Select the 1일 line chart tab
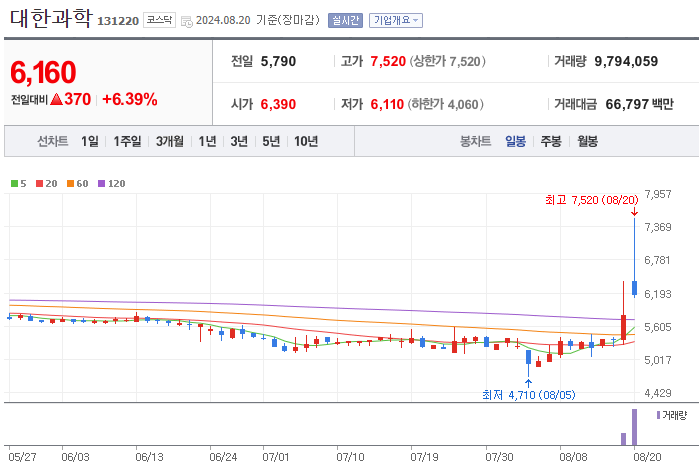The width and height of the screenshot is (699, 468). tap(90, 141)
